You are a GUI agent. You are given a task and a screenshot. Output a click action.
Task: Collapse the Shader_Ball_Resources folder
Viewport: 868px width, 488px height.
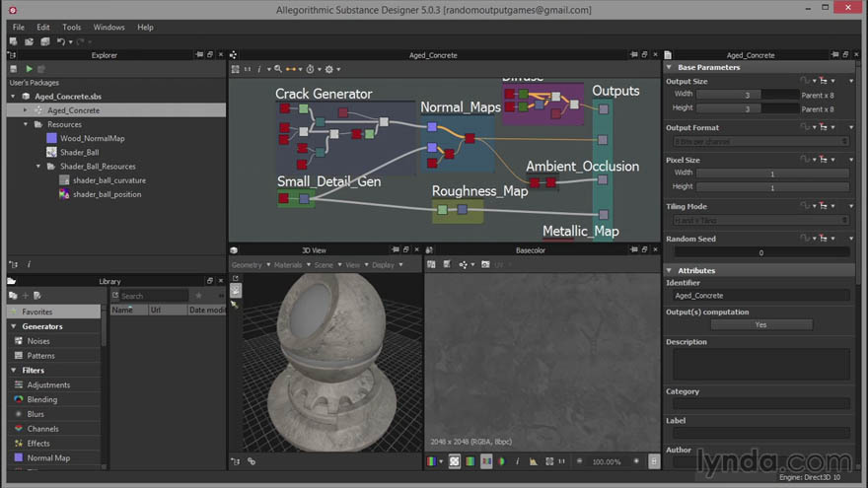point(38,166)
